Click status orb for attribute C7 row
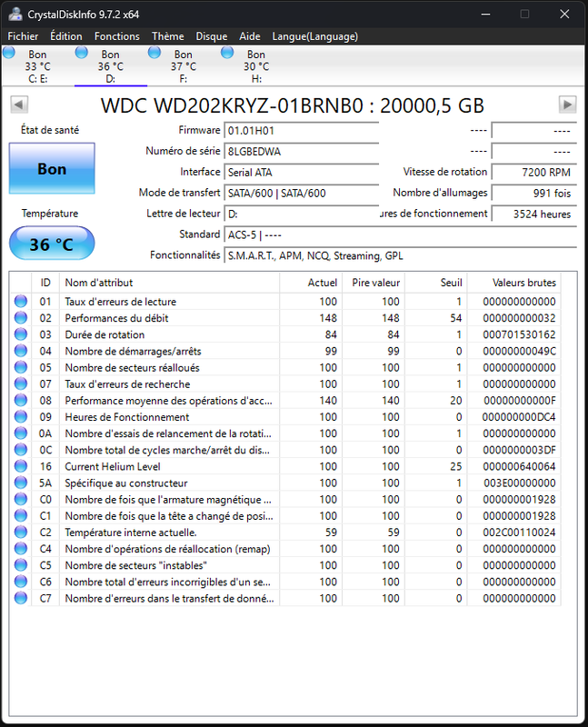 tap(21, 598)
